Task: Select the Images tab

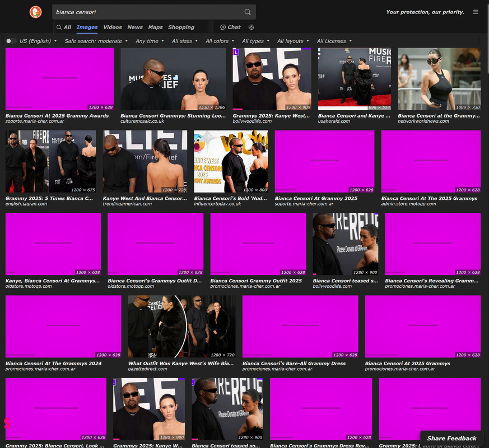Action: coord(87,27)
